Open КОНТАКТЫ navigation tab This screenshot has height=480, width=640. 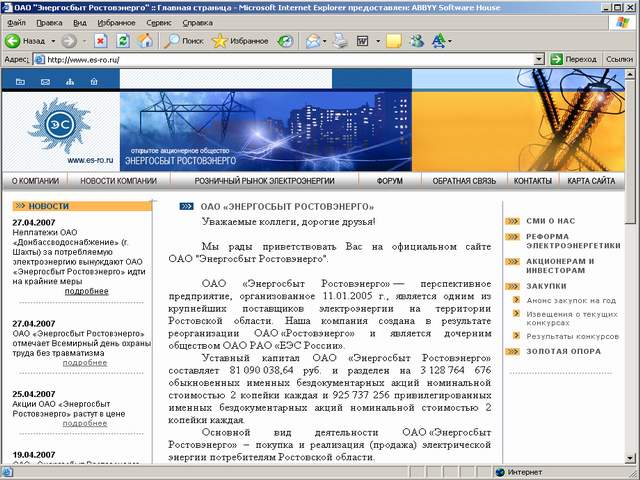pos(533,181)
